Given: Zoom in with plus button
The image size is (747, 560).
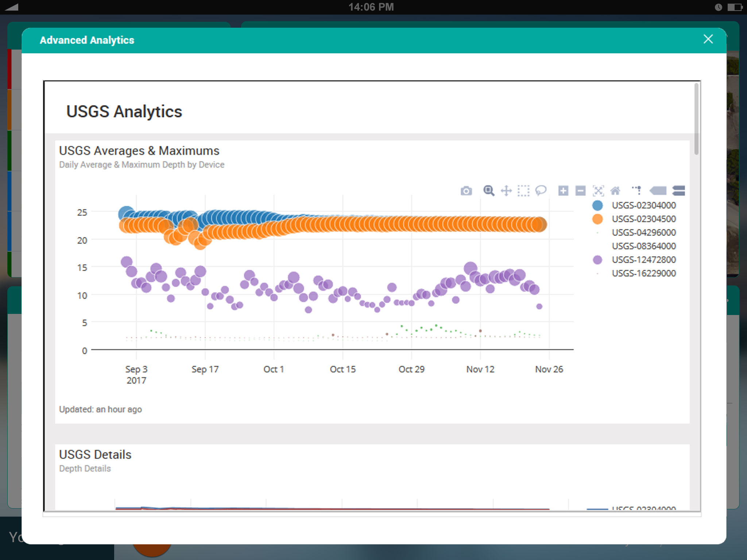Looking at the screenshot, I should 563,191.
